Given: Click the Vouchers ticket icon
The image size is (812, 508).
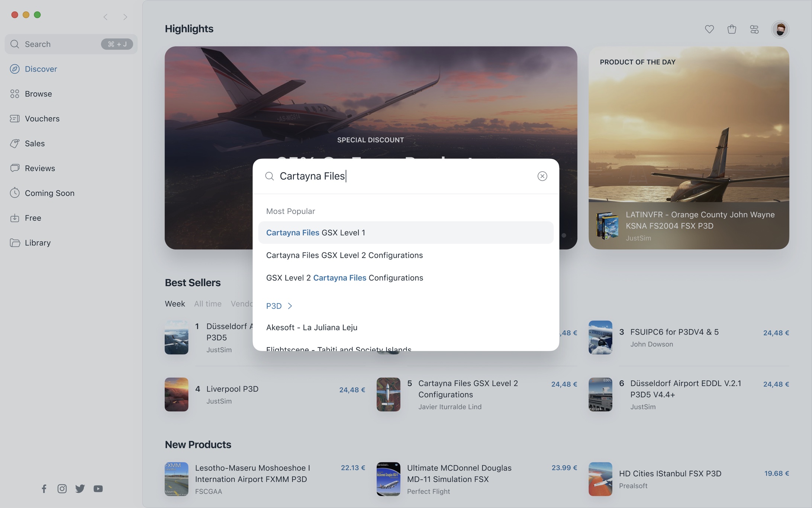Looking at the screenshot, I should click(x=15, y=118).
